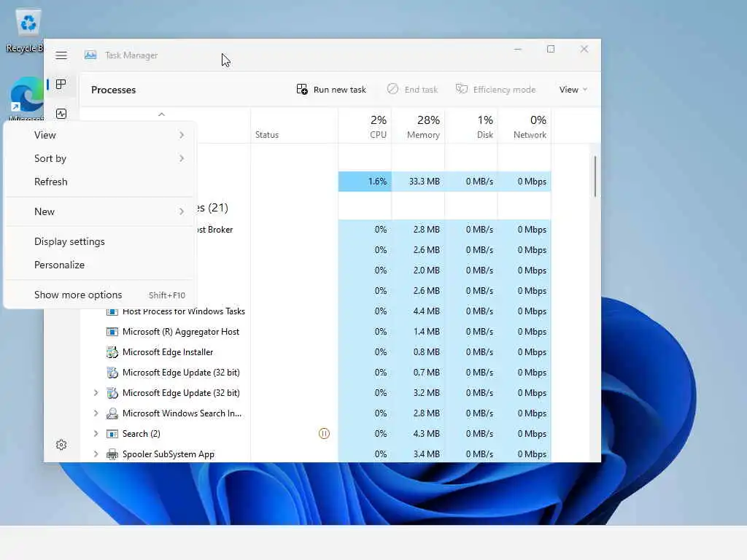This screenshot has height=560, width=747.
Task: Choose Refresh in context menu
Action: point(99,182)
